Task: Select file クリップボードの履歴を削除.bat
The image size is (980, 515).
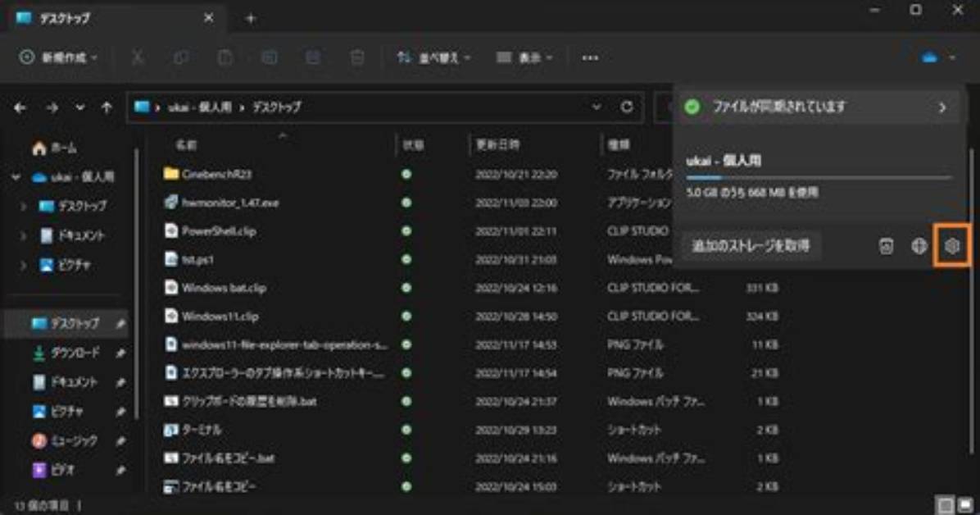Action: (x=249, y=401)
